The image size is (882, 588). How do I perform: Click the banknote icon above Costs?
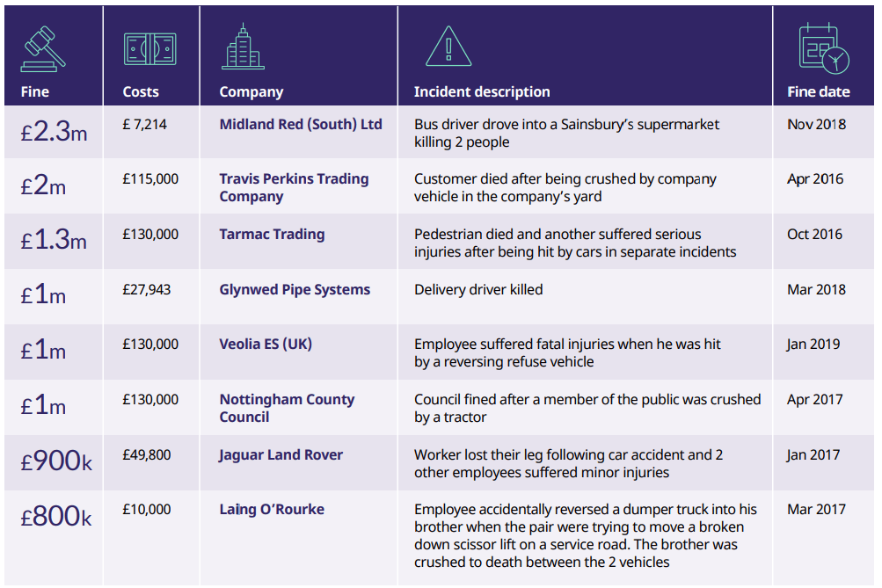click(x=149, y=49)
